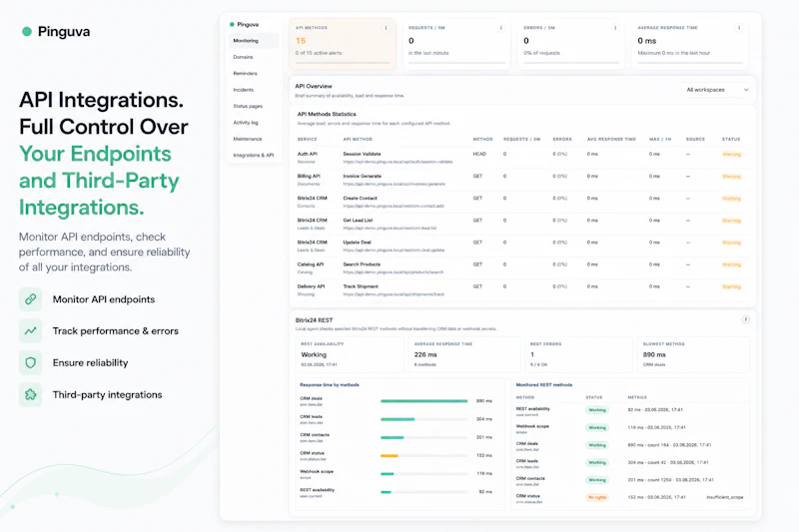Open the Search Products endpoint URL
The height and width of the screenshot is (532, 799).
[394, 272]
